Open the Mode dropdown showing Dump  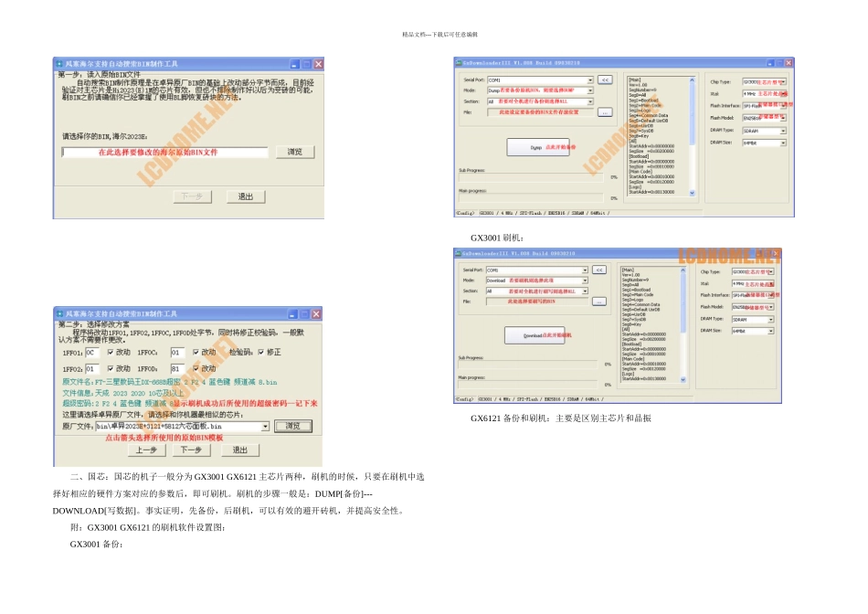590,90
